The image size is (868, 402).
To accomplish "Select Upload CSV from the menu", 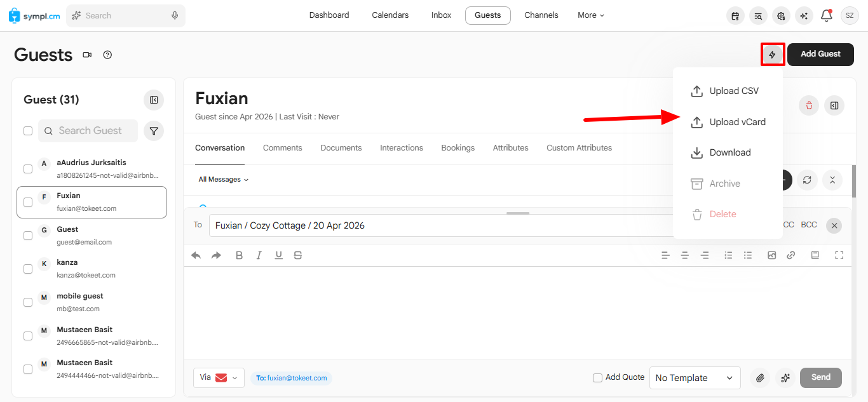I will (x=728, y=91).
